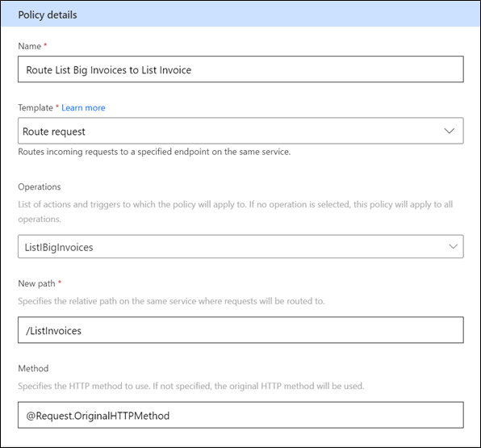Open the Learn more link
This screenshot has width=481, height=448.
pyautogui.click(x=83, y=107)
